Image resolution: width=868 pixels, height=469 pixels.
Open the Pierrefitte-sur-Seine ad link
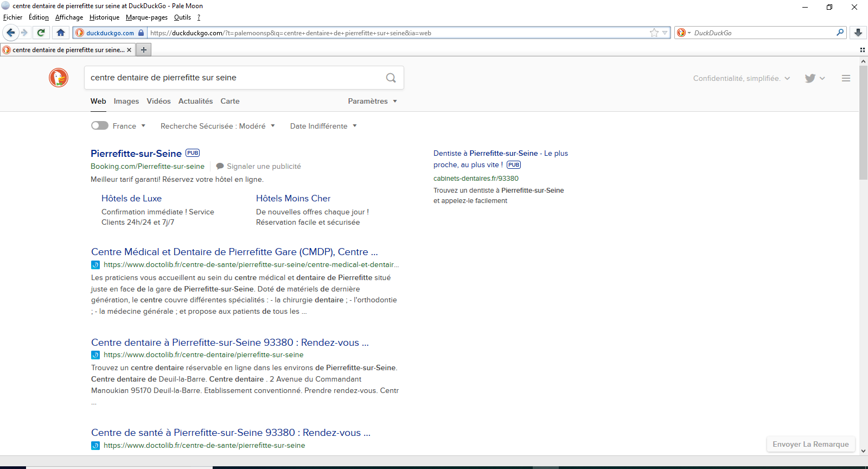point(136,154)
